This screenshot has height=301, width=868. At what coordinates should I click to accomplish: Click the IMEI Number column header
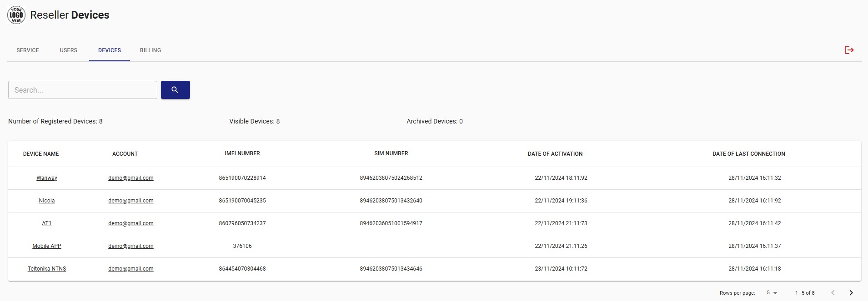[242, 153]
